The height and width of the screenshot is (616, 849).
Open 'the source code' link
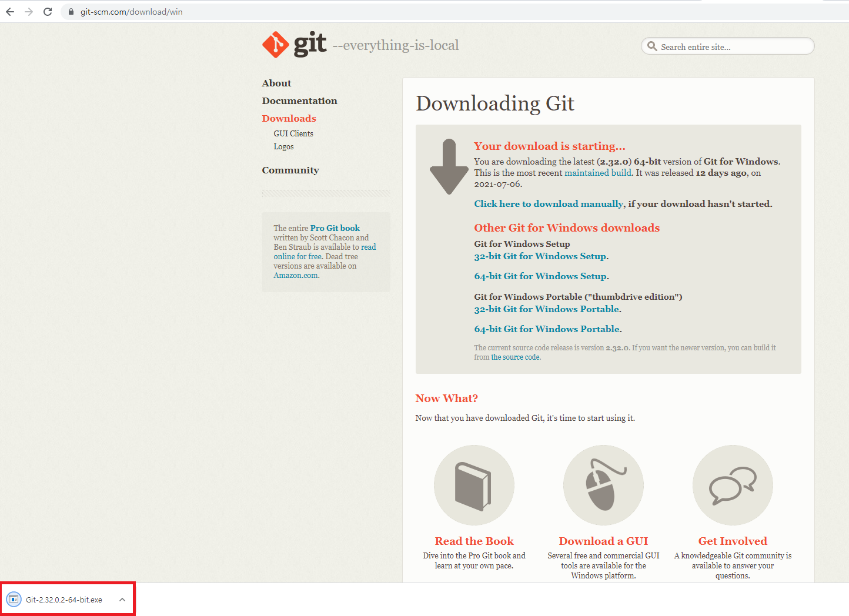pos(515,357)
